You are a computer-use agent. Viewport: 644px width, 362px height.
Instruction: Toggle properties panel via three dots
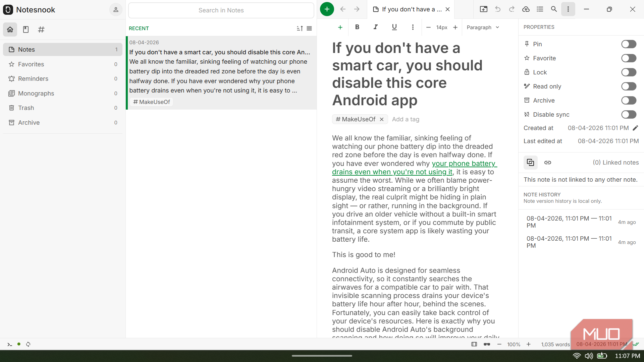[568, 9]
